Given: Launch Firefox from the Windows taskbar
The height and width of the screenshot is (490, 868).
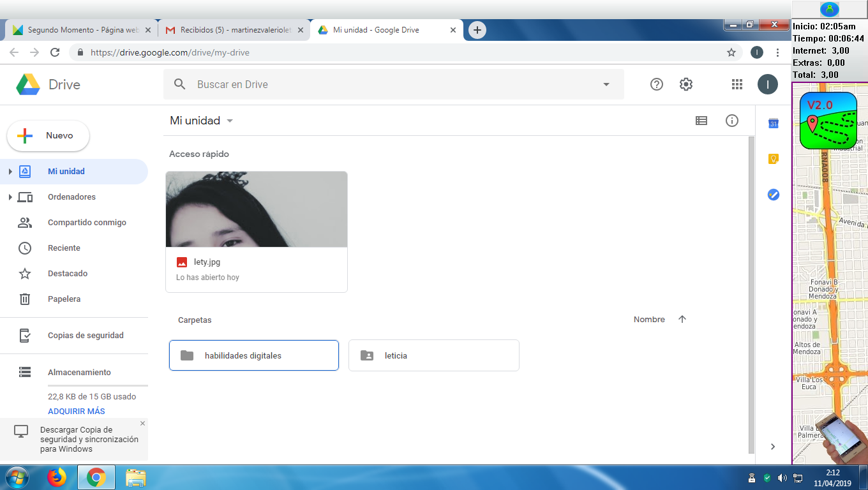Looking at the screenshot, I should [57, 477].
